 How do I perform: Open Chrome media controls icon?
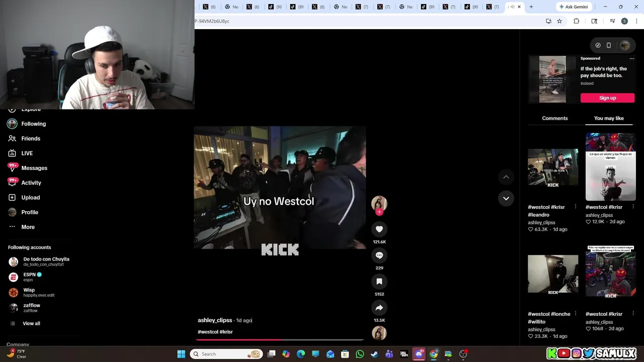tap(612, 21)
